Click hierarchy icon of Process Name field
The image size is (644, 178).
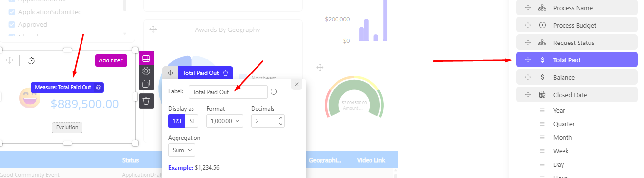click(542, 8)
